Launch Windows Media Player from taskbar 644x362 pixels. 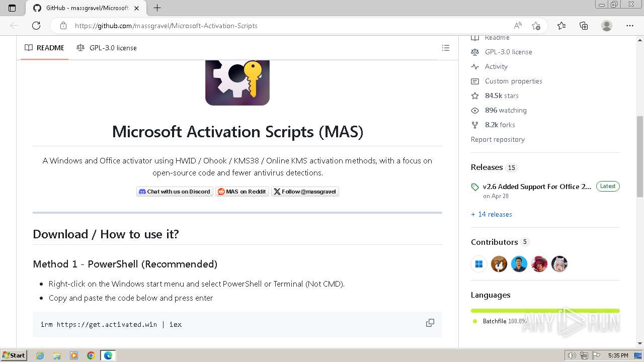coord(74,355)
